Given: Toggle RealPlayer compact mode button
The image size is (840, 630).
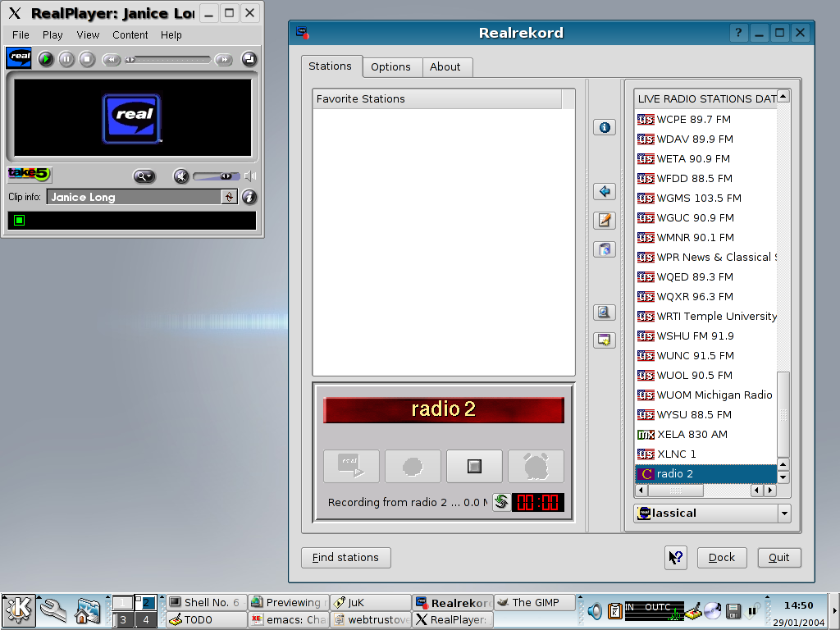Looking at the screenshot, I should click(249, 59).
